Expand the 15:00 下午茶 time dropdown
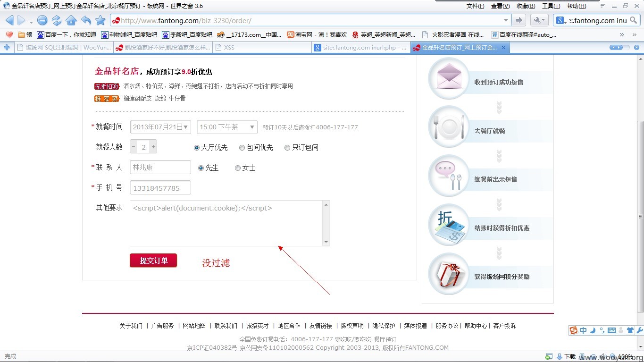 pos(227,127)
